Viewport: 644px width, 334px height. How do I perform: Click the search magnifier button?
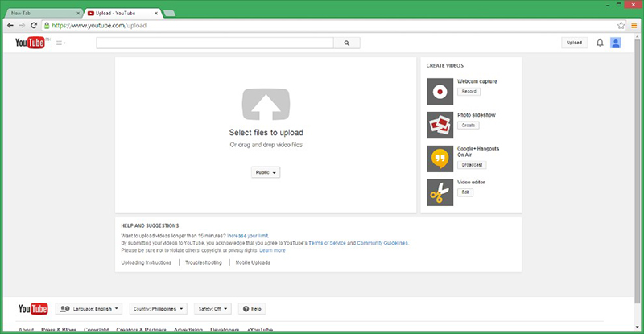(346, 43)
